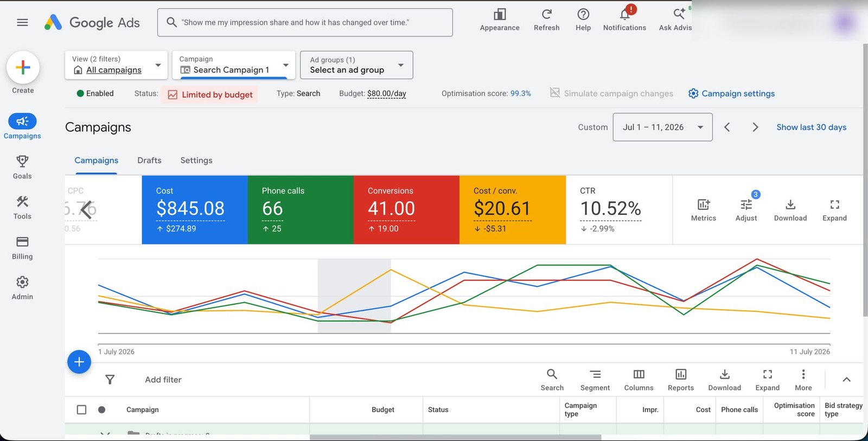Viewport: 868px width, 441px height.
Task: Open Goals in the sidebar
Action: tap(22, 167)
